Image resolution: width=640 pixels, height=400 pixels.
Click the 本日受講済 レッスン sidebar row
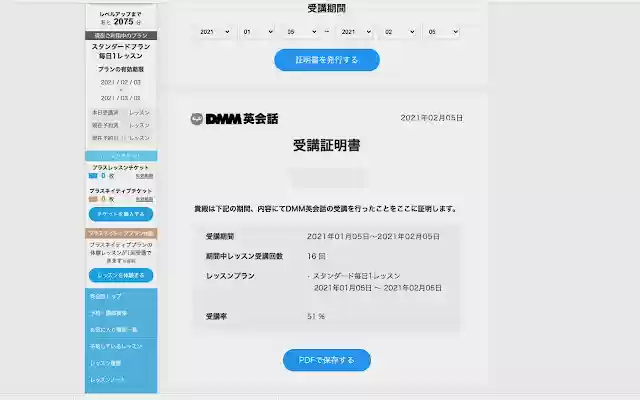coord(121,112)
